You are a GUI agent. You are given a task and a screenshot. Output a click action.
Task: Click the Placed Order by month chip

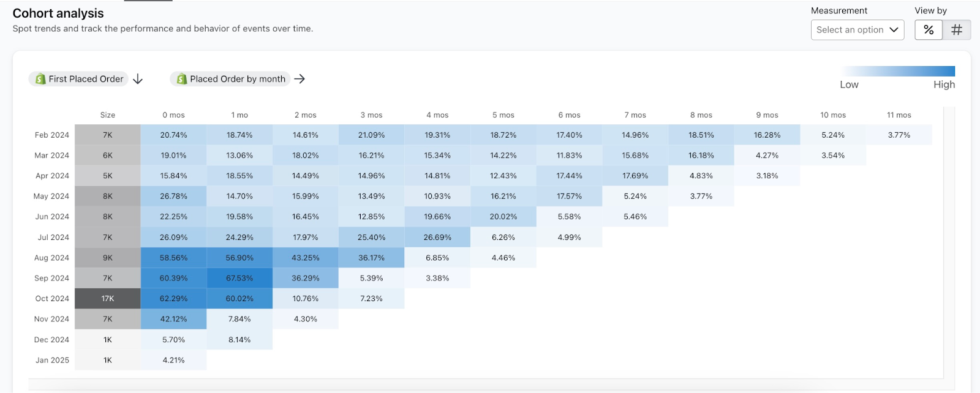(237, 79)
